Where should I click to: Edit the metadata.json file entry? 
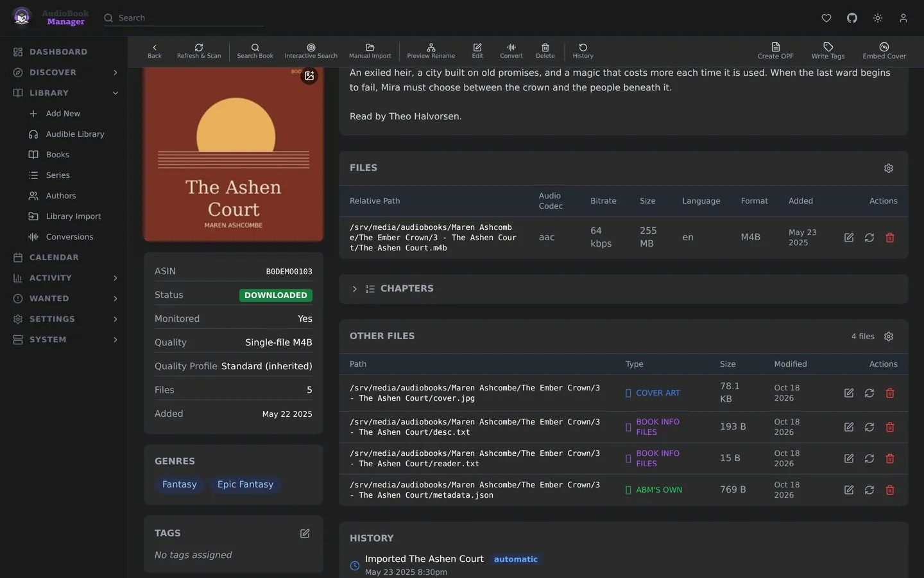[x=849, y=490]
